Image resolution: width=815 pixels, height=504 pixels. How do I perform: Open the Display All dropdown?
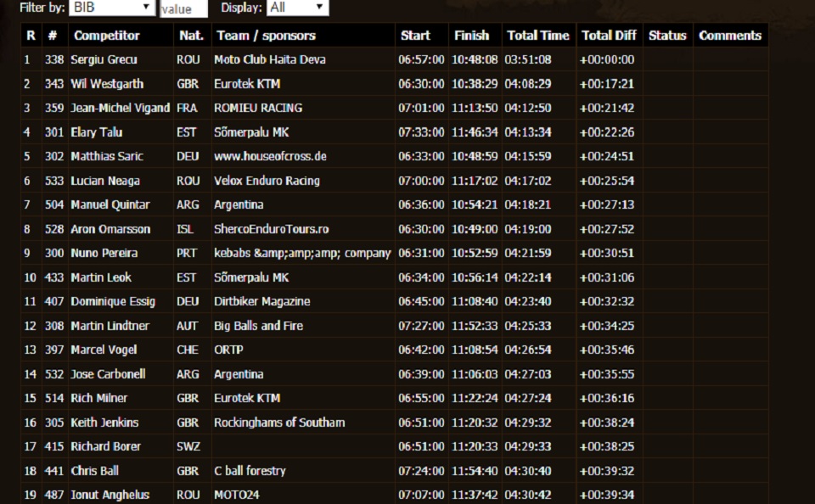tap(297, 8)
